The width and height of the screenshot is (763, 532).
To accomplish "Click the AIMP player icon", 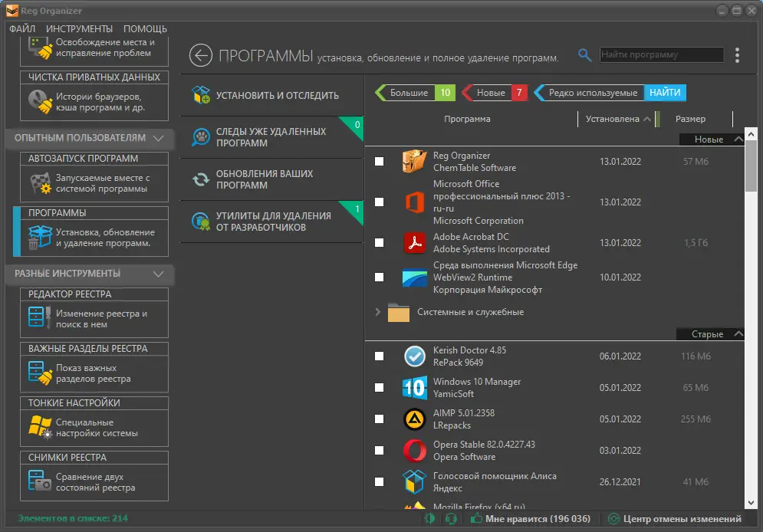I will click(x=415, y=419).
